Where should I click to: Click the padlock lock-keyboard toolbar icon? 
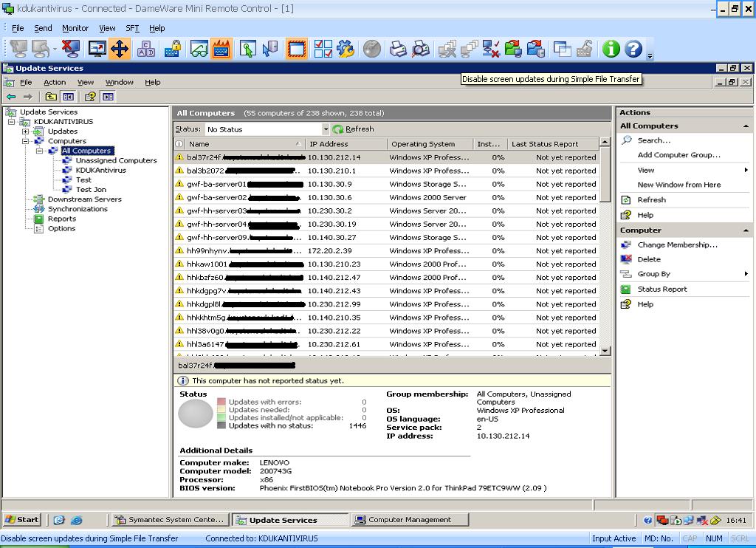pos(173,49)
